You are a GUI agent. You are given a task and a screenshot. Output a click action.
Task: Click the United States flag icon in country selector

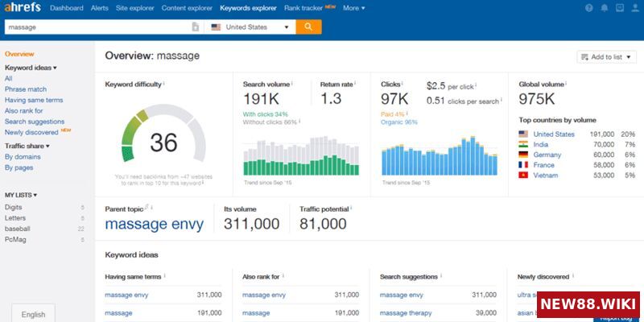coord(216,27)
